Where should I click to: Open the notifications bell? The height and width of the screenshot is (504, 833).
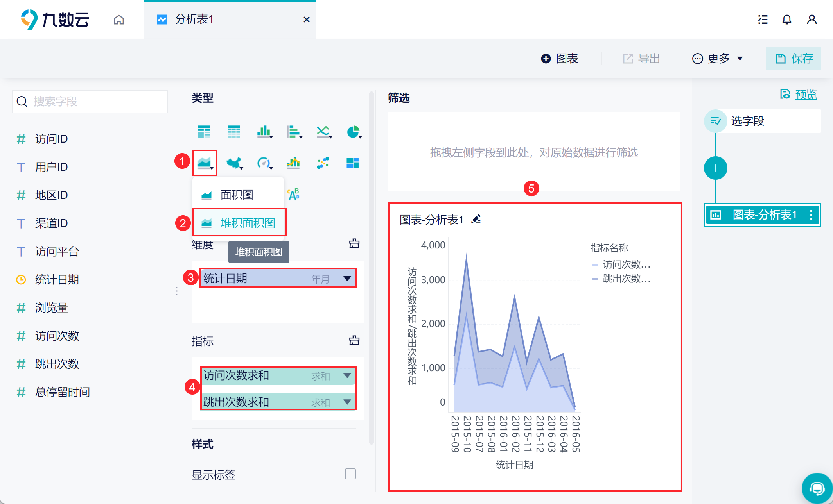[786, 20]
